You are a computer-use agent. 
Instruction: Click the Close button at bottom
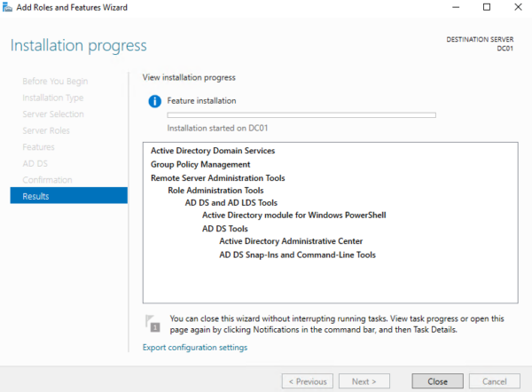(x=436, y=381)
